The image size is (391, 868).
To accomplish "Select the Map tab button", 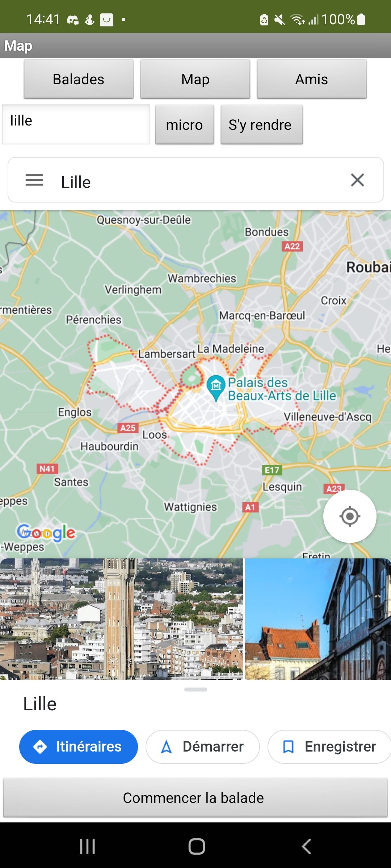I will (x=195, y=79).
